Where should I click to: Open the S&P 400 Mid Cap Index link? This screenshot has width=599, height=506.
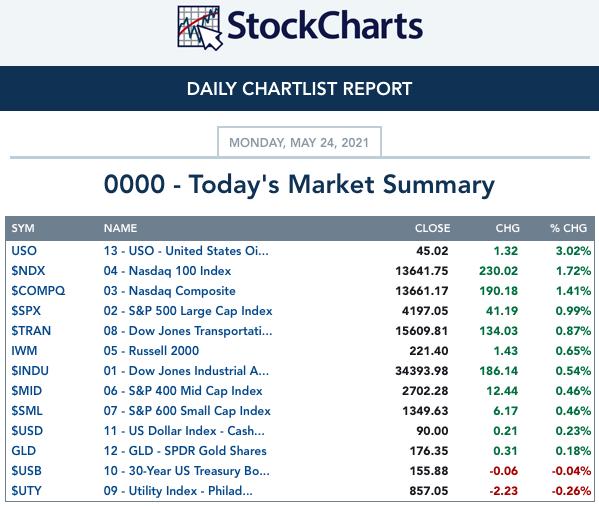point(183,391)
